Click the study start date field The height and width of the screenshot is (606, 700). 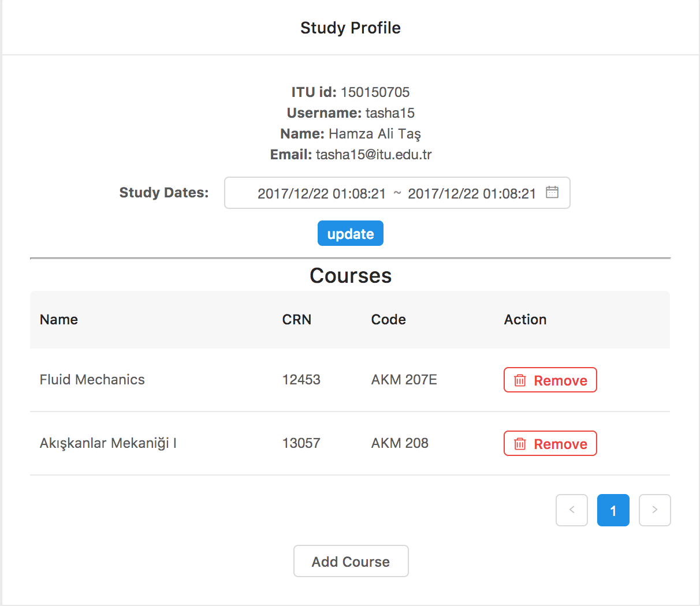[x=322, y=193]
